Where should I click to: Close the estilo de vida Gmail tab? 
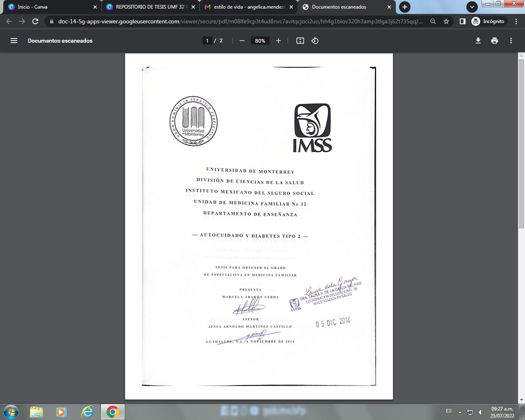292,7
